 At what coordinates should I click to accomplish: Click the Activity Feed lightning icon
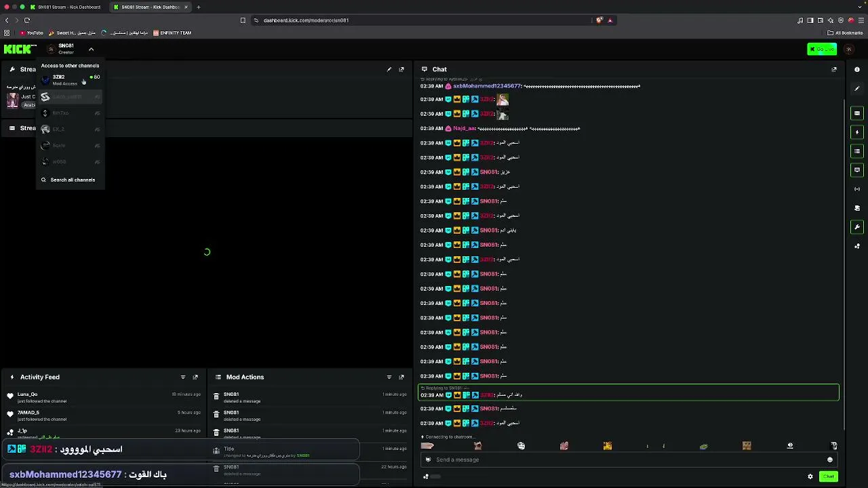coord(12,377)
